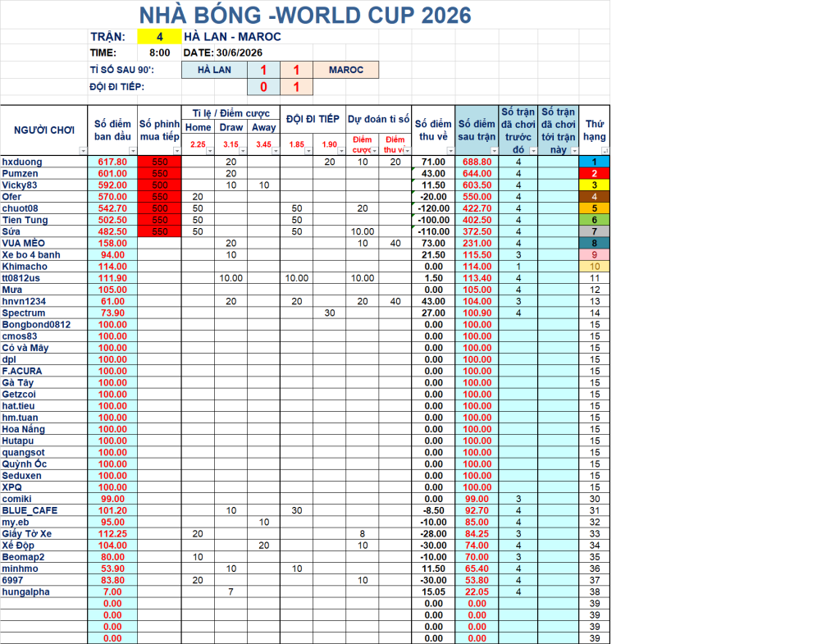840x644 pixels.
Task: Click the Tỉ lệ / Điểm cược header
Action: tap(231, 113)
